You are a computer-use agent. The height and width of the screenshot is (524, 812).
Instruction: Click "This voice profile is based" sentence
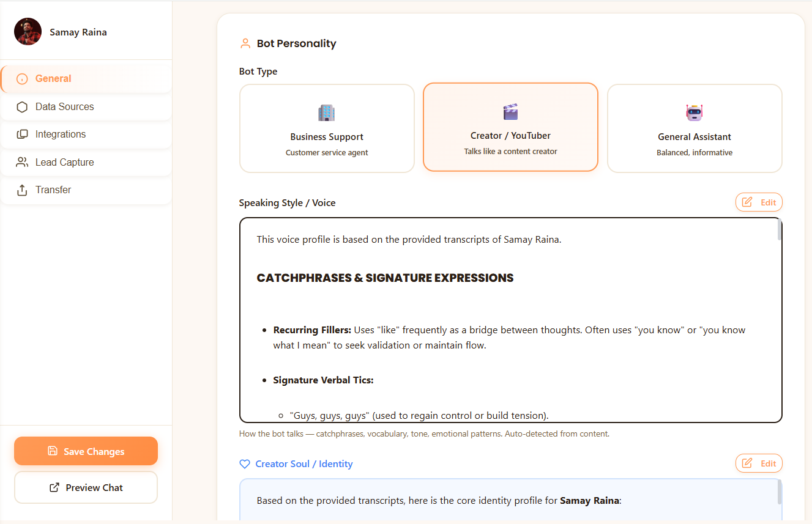coord(409,240)
